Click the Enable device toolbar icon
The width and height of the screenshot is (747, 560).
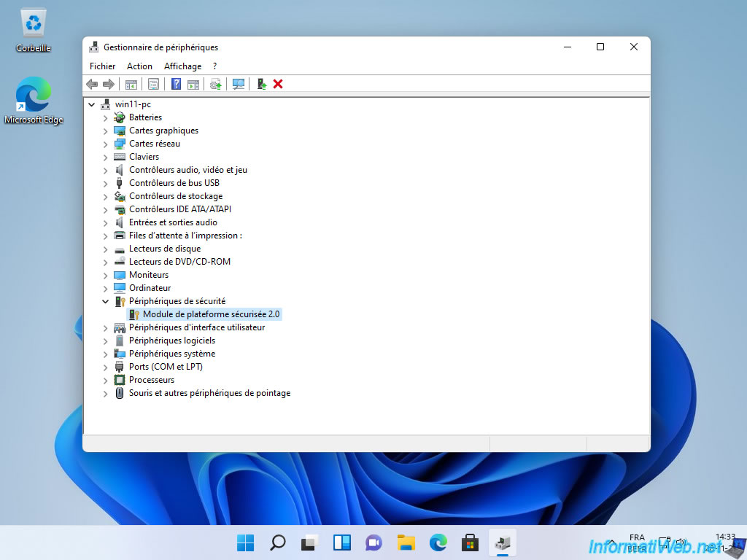coord(262,85)
